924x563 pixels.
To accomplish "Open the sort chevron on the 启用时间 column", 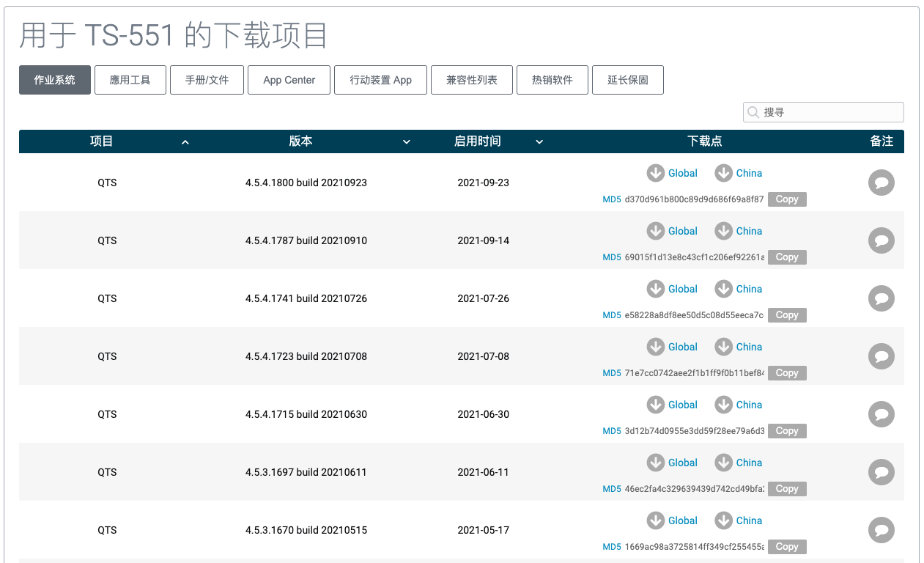I will (539, 141).
